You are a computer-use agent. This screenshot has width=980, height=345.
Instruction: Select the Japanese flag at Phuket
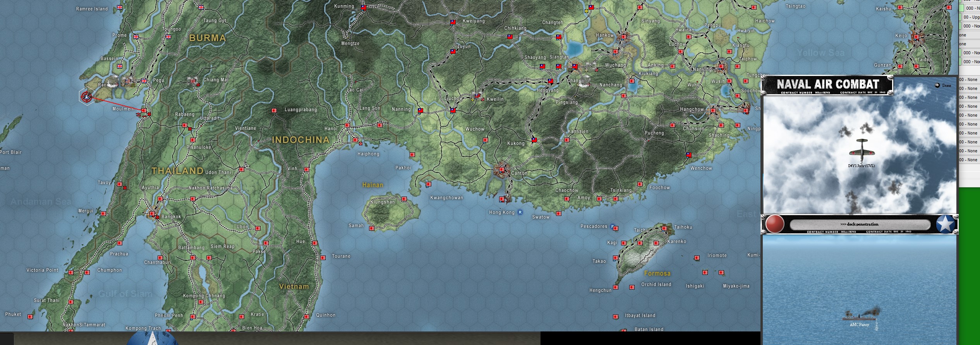tap(30, 317)
